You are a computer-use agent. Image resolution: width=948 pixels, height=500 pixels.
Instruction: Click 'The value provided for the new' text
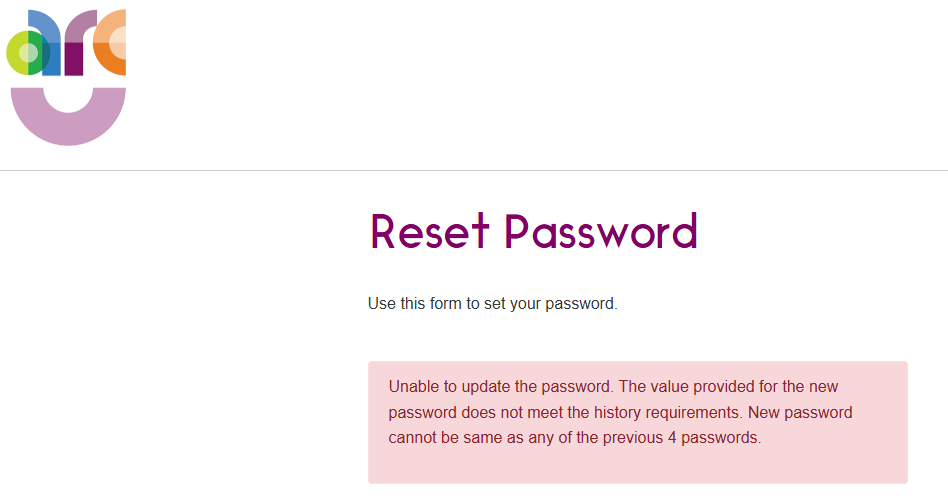pos(728,386)
